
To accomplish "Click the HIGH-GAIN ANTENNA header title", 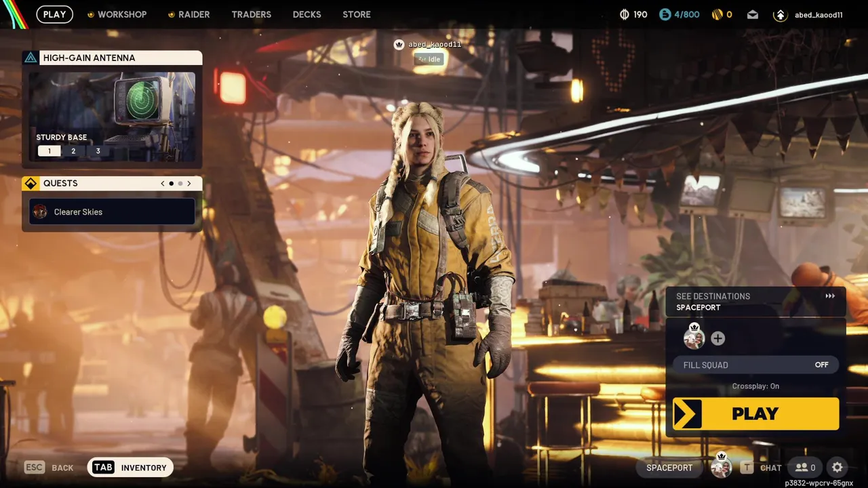I will pyautogui.click(x=89, y=58).
